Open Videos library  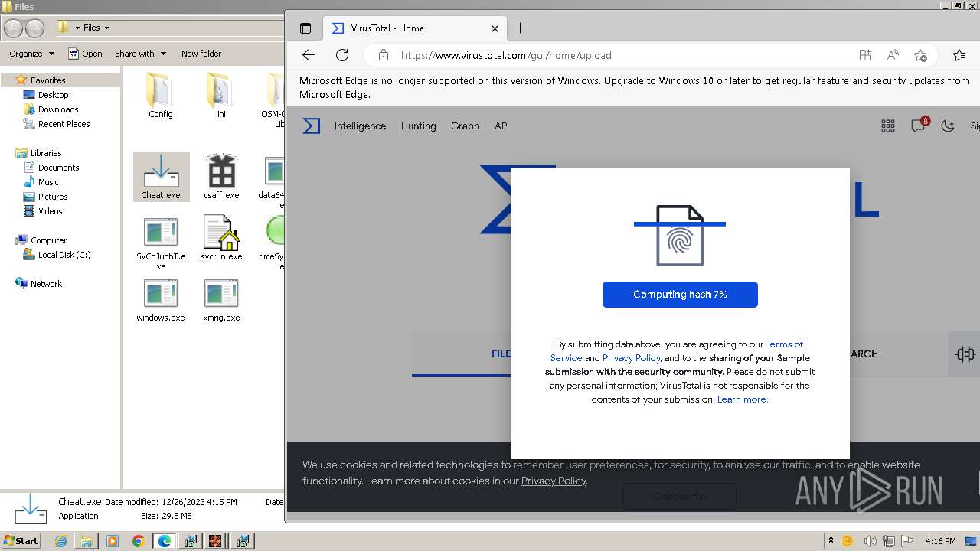(51, 211)
